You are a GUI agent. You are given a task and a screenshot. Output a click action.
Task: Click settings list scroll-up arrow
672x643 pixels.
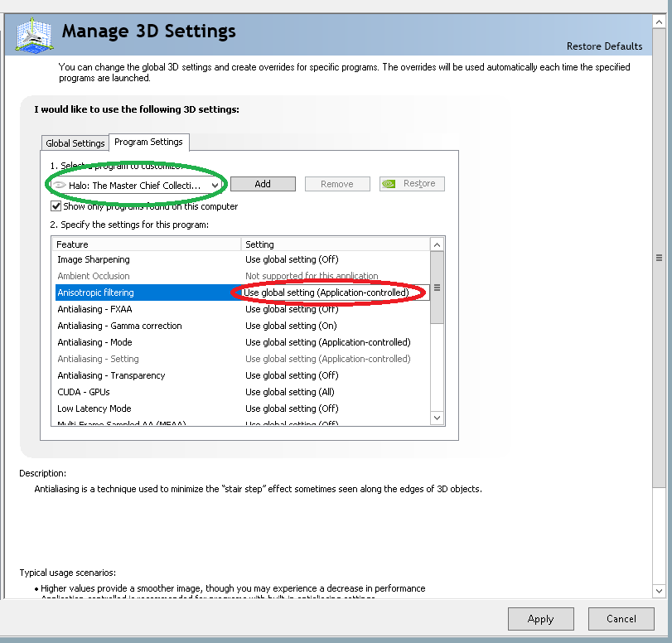pyautogui.click(x=438, y=244)
